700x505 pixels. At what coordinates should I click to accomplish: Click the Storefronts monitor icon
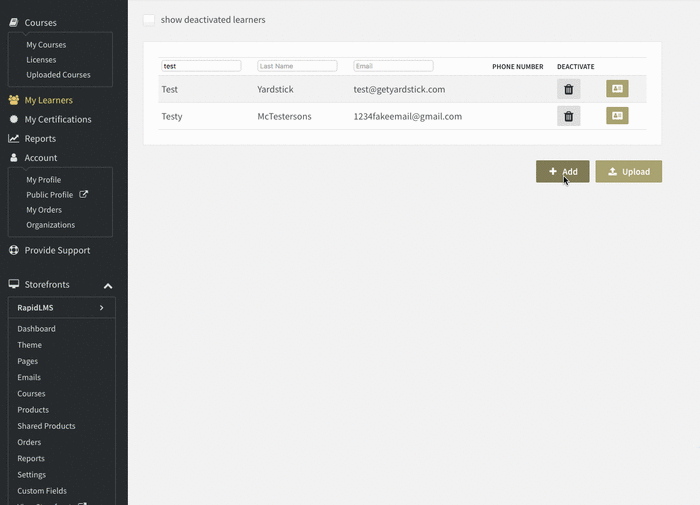tap(14, 284)
